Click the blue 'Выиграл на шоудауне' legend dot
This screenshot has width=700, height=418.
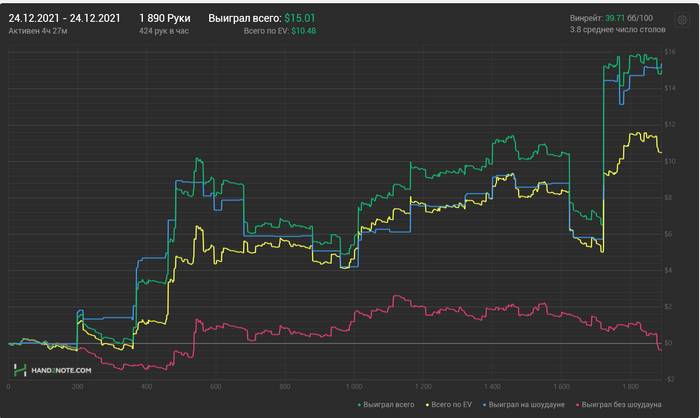[485, 405]
